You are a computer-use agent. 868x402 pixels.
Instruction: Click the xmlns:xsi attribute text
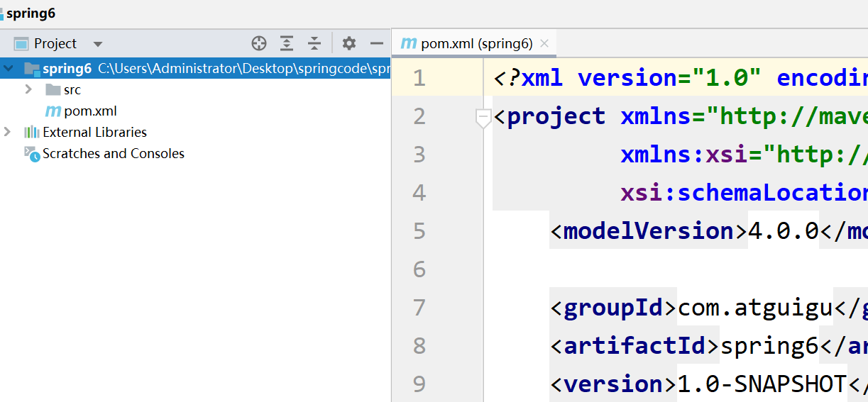tap(683, 155)
